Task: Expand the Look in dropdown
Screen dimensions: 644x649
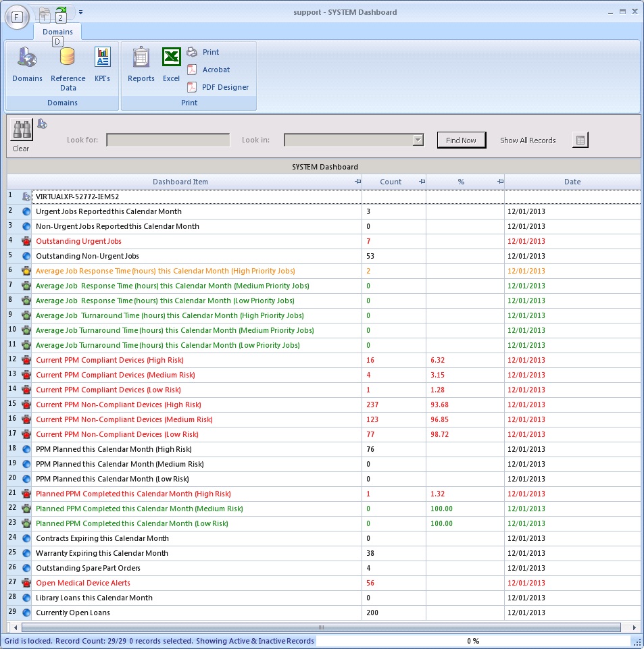Action: 418,140
